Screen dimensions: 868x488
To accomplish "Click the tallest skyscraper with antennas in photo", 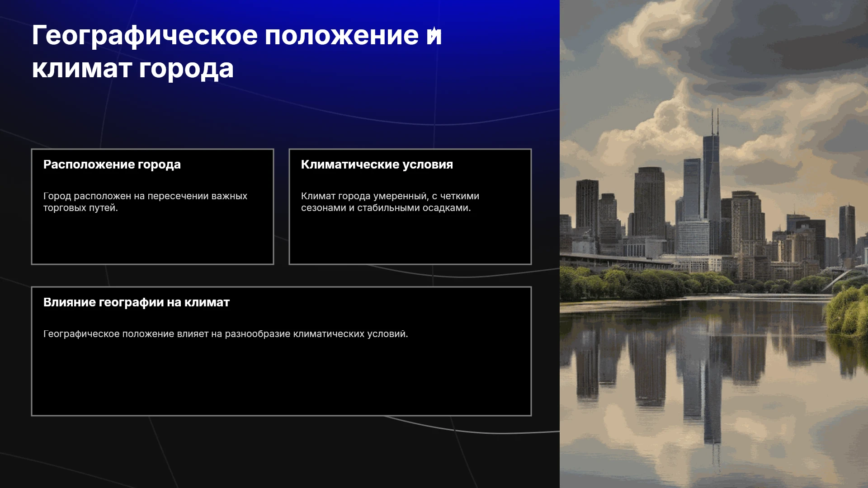I will (x=712, y=181).
